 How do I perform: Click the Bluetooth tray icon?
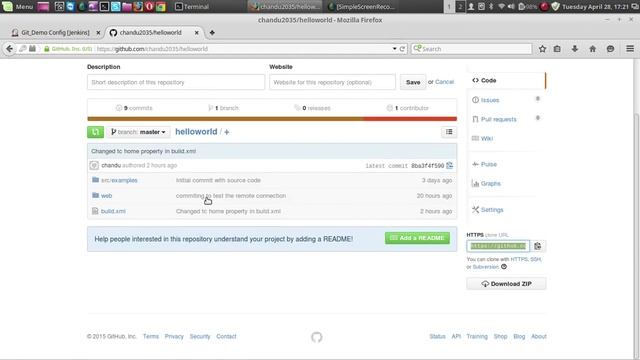click(x=491, y=7)
